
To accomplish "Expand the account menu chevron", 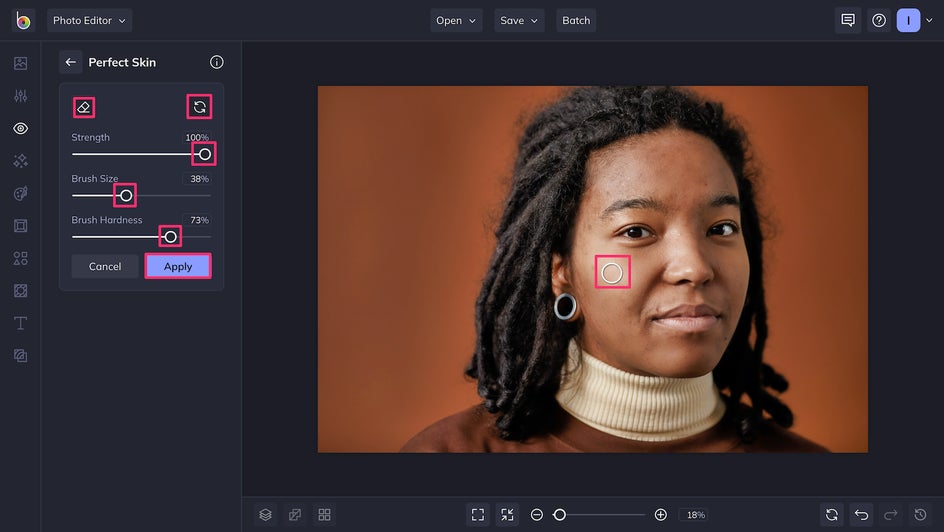I will [x=929, y=20].
